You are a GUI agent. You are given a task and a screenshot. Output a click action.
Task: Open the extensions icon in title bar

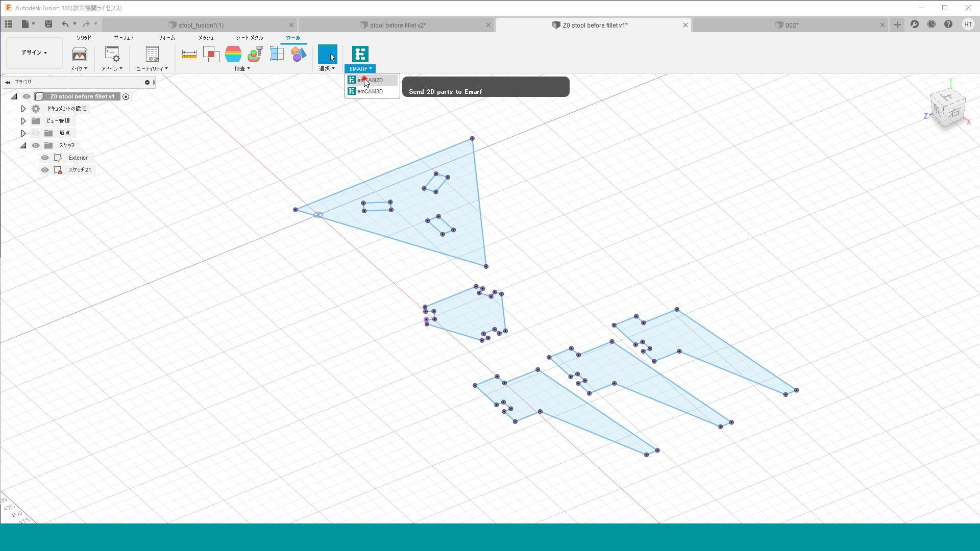coord(915,24)
